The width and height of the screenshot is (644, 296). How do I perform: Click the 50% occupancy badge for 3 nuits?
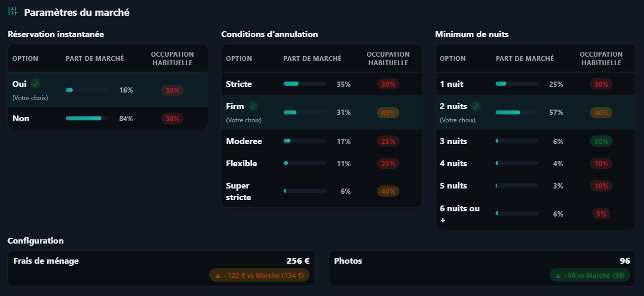click(601, 141)
